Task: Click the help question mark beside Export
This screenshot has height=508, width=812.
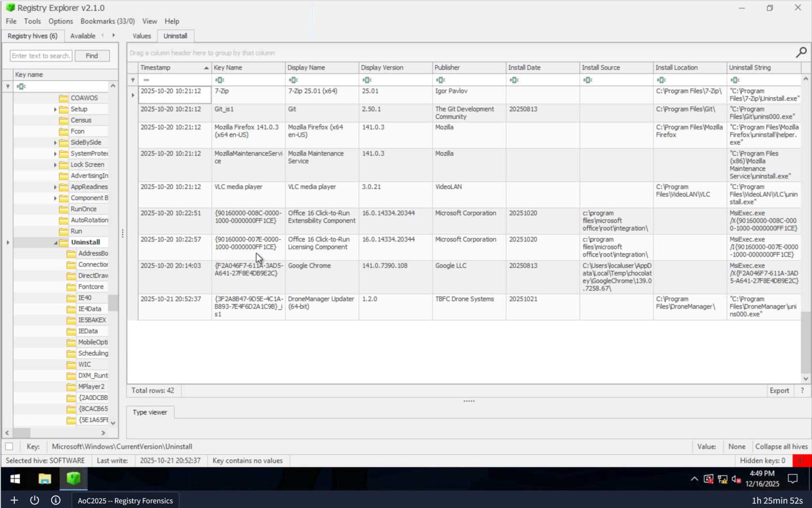Action: 802,391
